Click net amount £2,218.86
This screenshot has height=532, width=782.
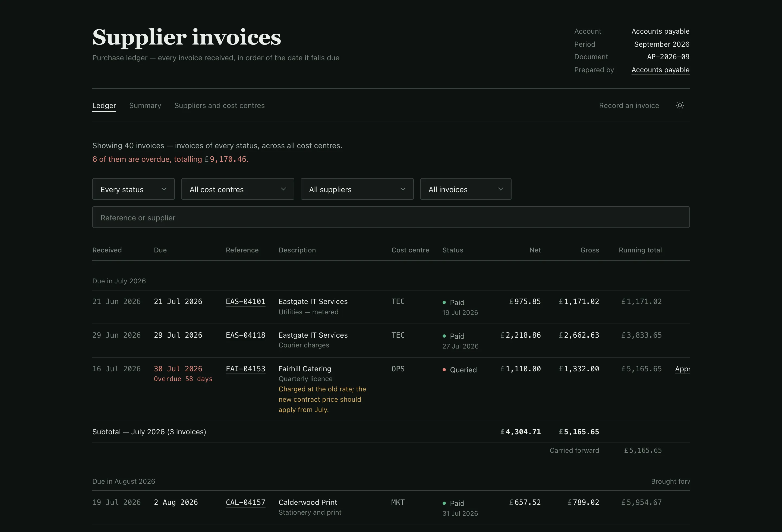[521, 335]
